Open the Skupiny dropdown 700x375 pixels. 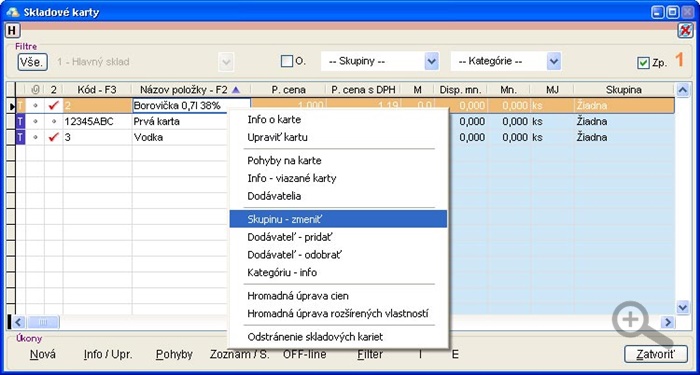click(x=431, y=62)
